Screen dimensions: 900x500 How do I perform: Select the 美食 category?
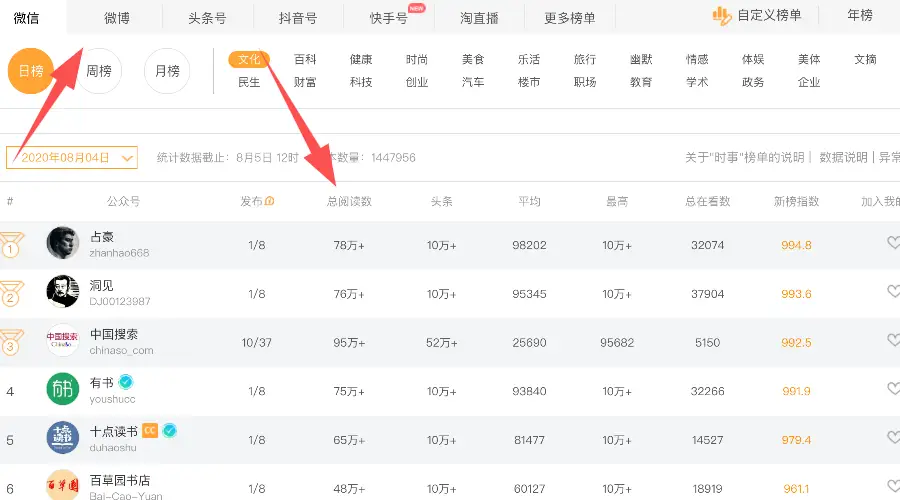click(473, 59)
